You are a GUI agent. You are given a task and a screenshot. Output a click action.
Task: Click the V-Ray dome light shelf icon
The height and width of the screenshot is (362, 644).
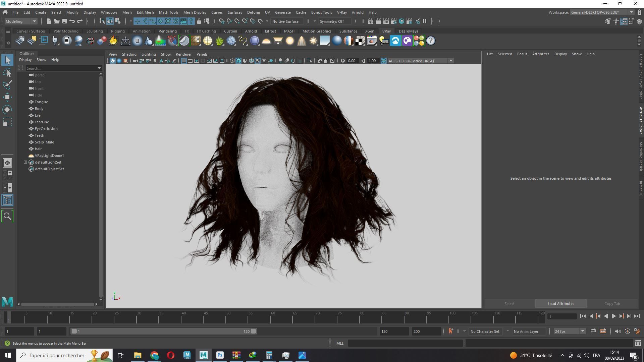[266, 41]
